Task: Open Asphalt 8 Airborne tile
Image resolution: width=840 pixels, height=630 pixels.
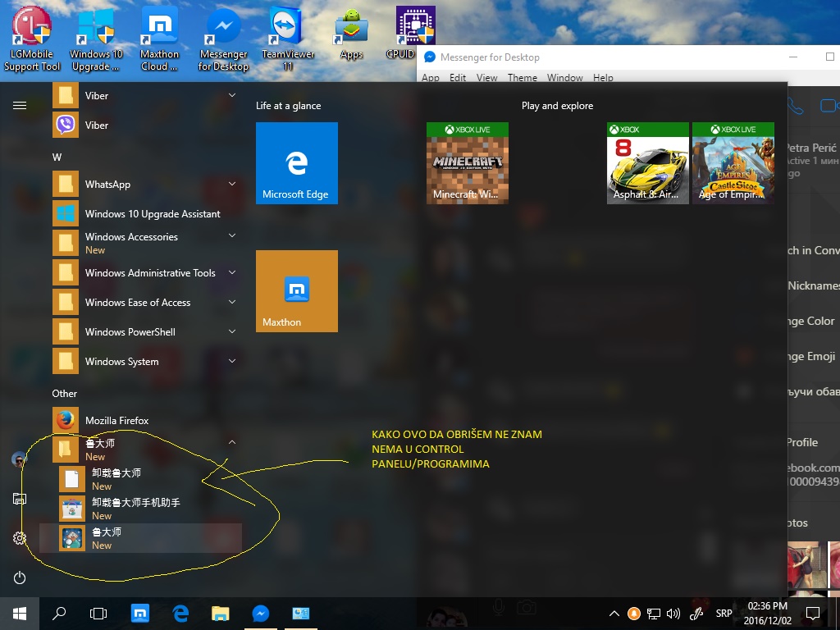Action: 648,163
